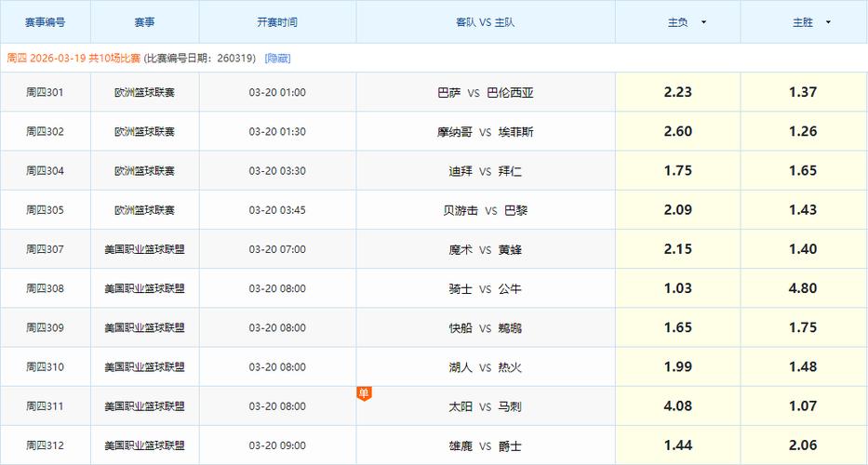Select 主负 odds 2.60 for 摩纳哥 vs 埃菲斯

[678, 132]
